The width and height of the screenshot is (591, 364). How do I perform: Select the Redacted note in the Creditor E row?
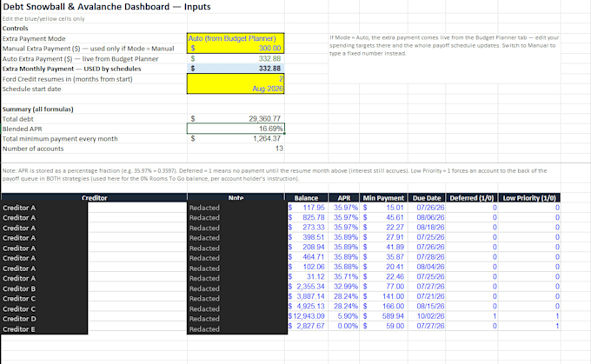[x=236, y=329]
